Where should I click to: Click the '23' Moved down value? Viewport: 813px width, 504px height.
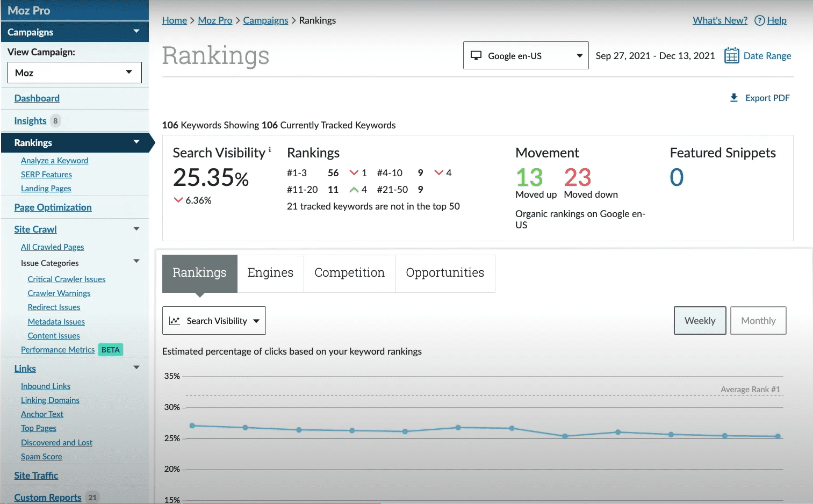click(578, 177)
